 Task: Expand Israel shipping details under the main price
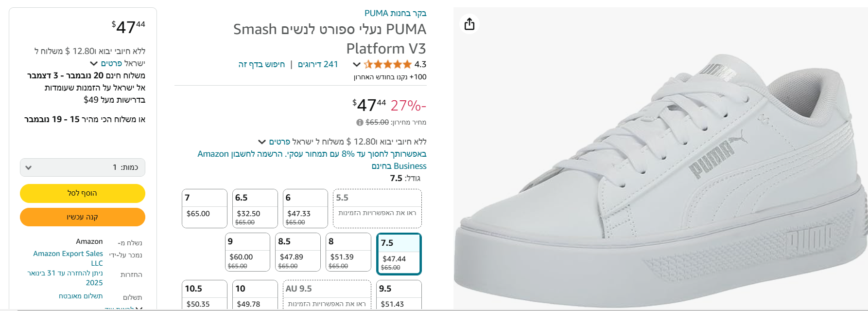pyautogui.click(x=262, y=142)
